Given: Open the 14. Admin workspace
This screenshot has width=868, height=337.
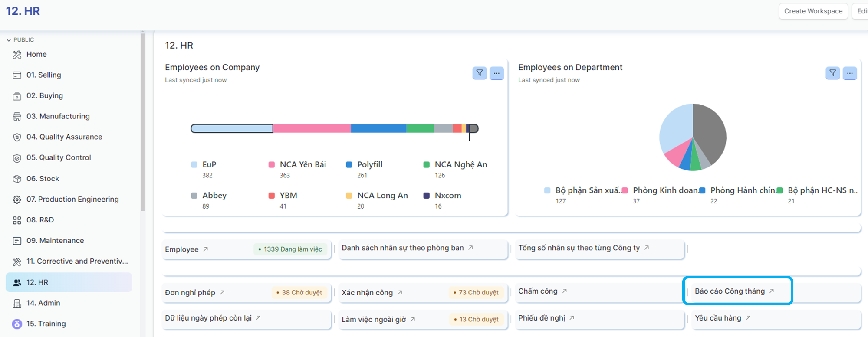Looking at the screenshot, I should (43, 303).
